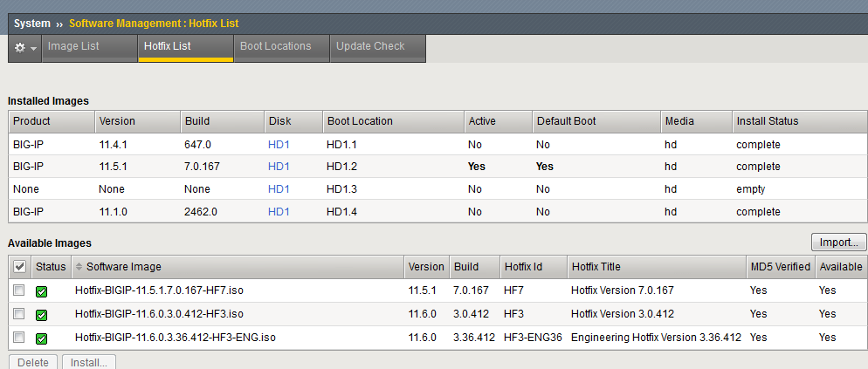
Task: Click the Hotfix Version 3.0.412 title
Action: point(623,314)
